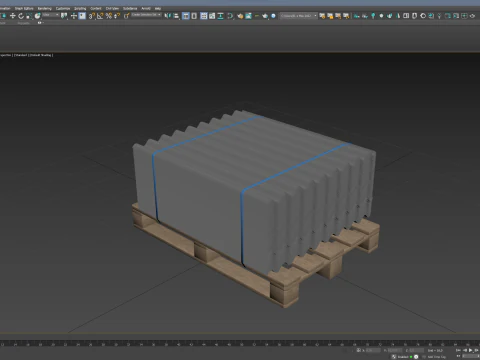Click the Select and Manipulate icon
This screenshot has height=360, width=480.
point(74,16)
